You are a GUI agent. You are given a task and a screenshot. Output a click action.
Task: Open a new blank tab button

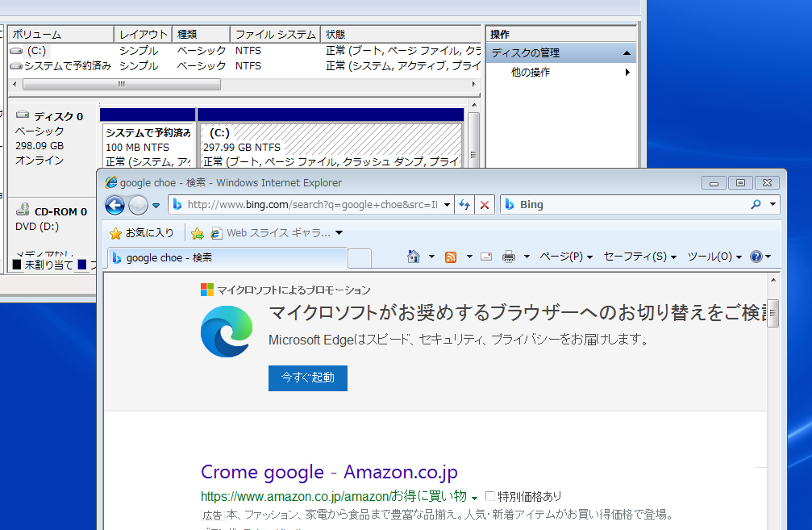click(360, 258)
